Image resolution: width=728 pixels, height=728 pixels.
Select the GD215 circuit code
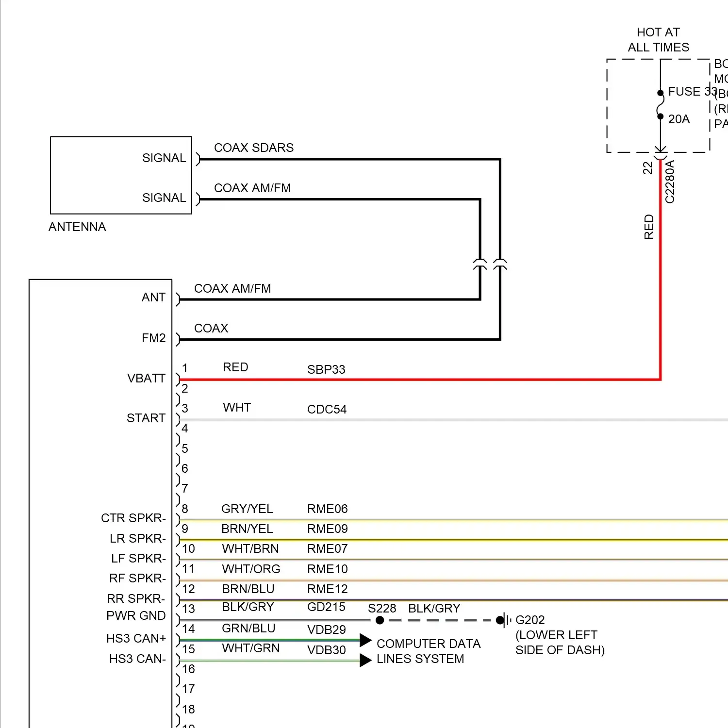(326, 607)
